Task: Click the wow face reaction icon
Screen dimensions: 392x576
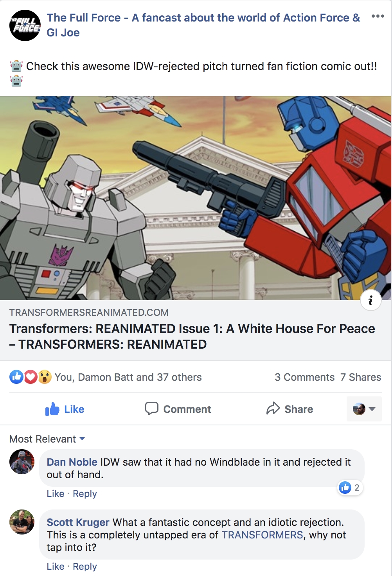Action: [x=45, y=377]
